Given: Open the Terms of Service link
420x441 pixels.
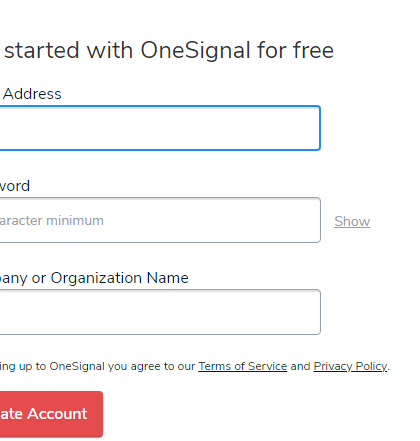Looking at the screenshot, I should pyautogui.click(x=243, y=366).
